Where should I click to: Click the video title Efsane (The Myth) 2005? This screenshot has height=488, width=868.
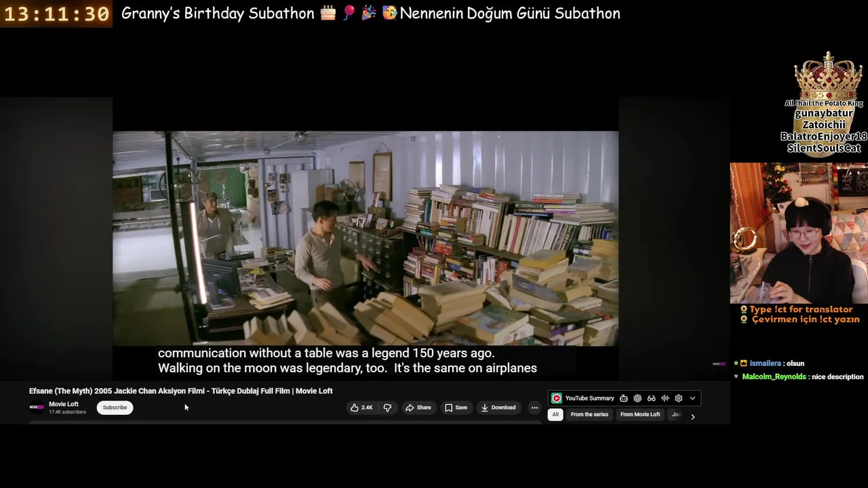[181, 391]
